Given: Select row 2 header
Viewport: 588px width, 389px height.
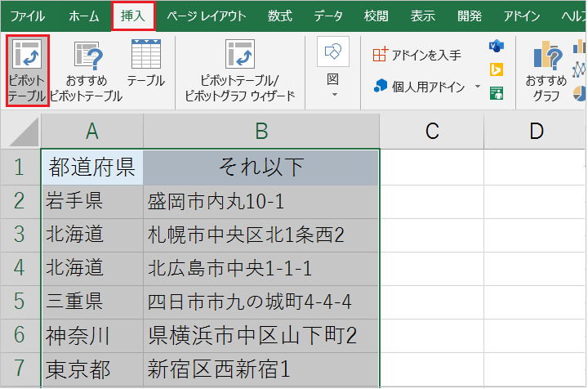Looking at the screenshot, I should 20,201.
